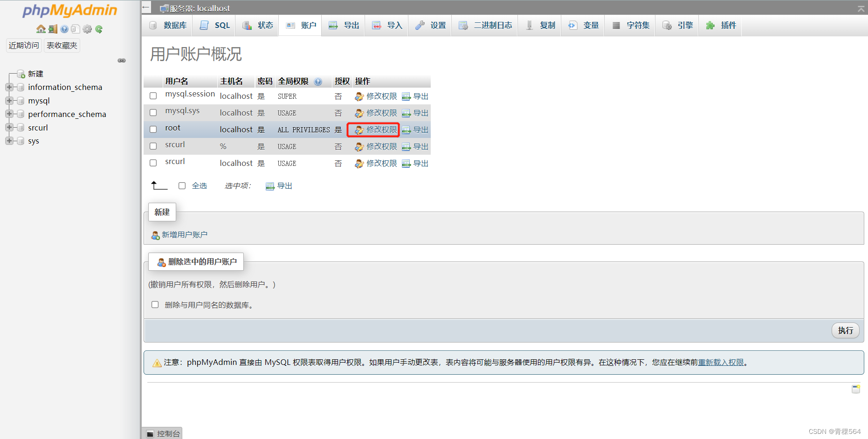Viewport: 868px width, 439px height.
Task: Click the 执行 button
Action: coord(845,330)
